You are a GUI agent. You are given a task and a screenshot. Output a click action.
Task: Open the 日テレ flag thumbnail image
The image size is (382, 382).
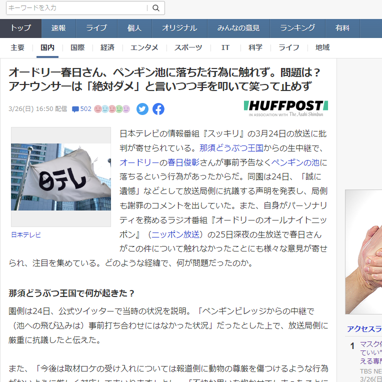61,177
